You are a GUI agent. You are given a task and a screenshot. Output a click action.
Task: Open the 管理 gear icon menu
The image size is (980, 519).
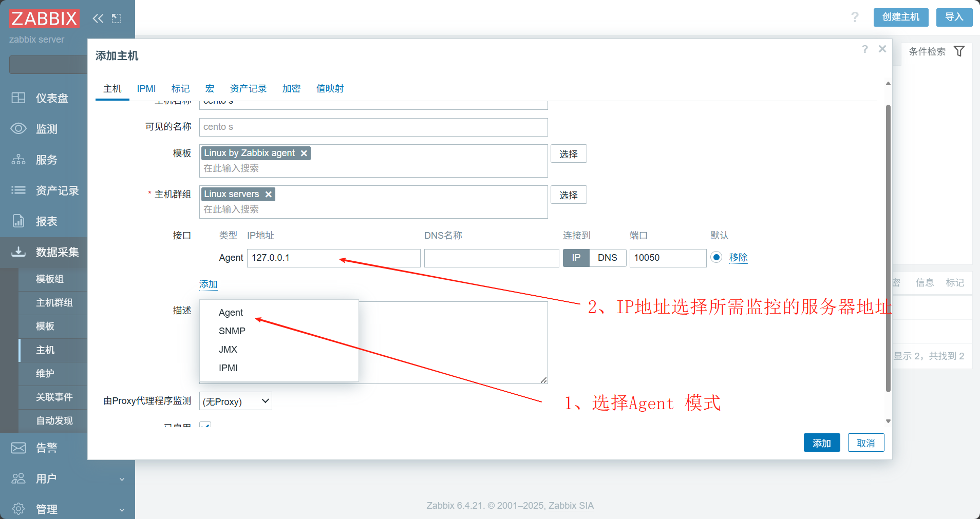pos(18,509)
